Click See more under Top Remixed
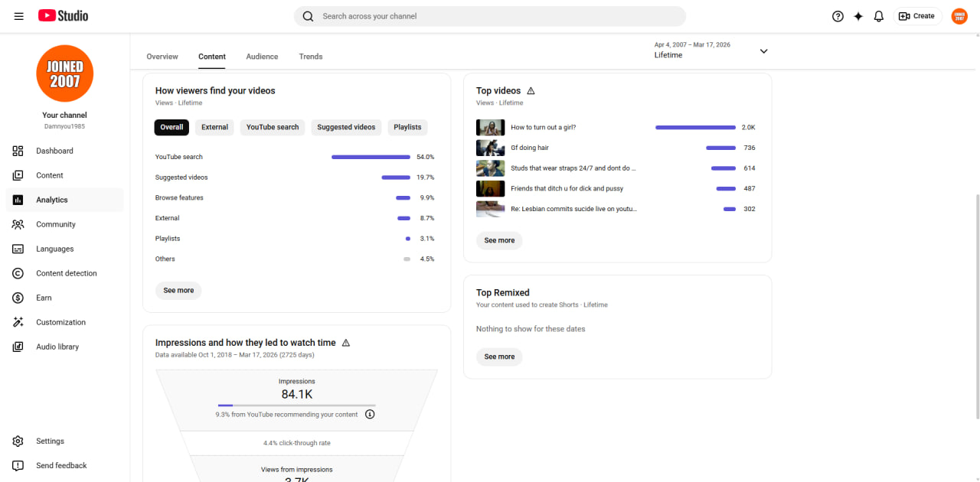The width and height of the screenshot is (980, 482). (499, 357)
